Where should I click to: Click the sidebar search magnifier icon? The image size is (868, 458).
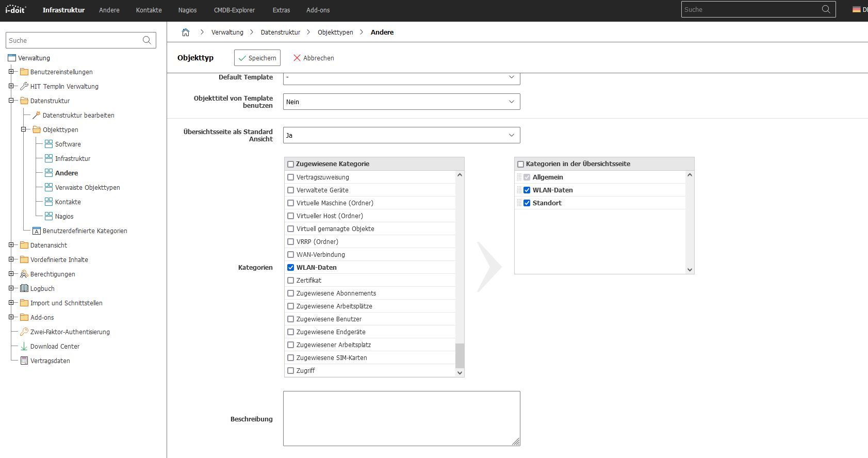(x=146, y=40)
